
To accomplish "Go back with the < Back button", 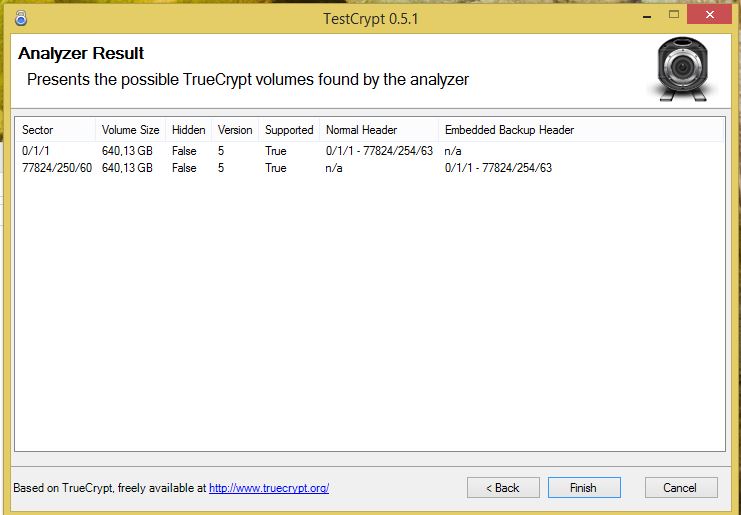I will tap(503, 488).
